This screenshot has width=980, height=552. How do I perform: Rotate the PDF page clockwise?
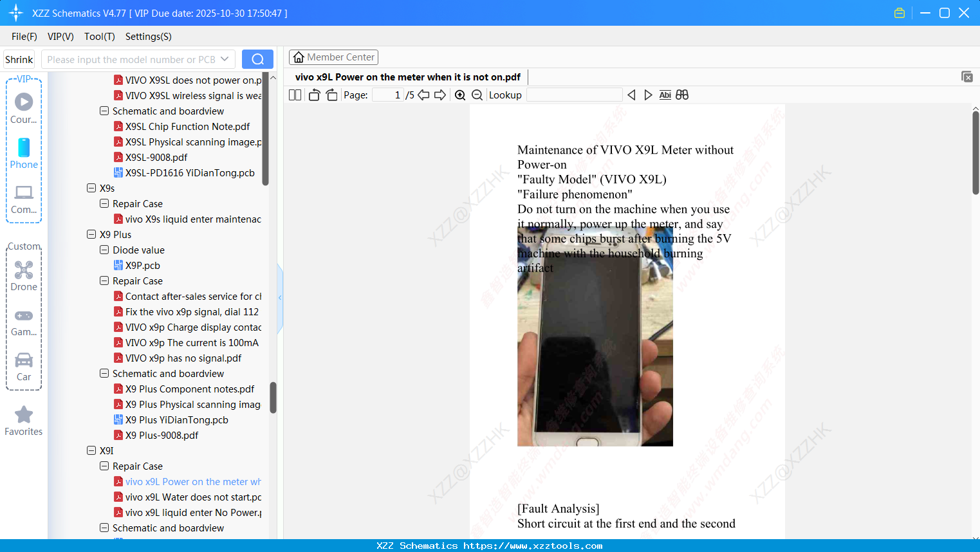coord(331,95)
